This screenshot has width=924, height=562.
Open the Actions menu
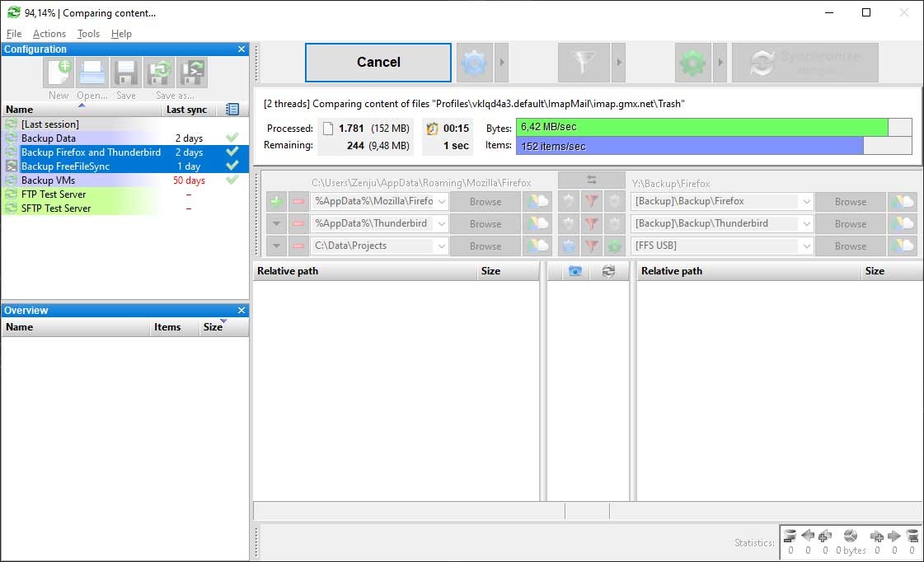pos(49,34)
